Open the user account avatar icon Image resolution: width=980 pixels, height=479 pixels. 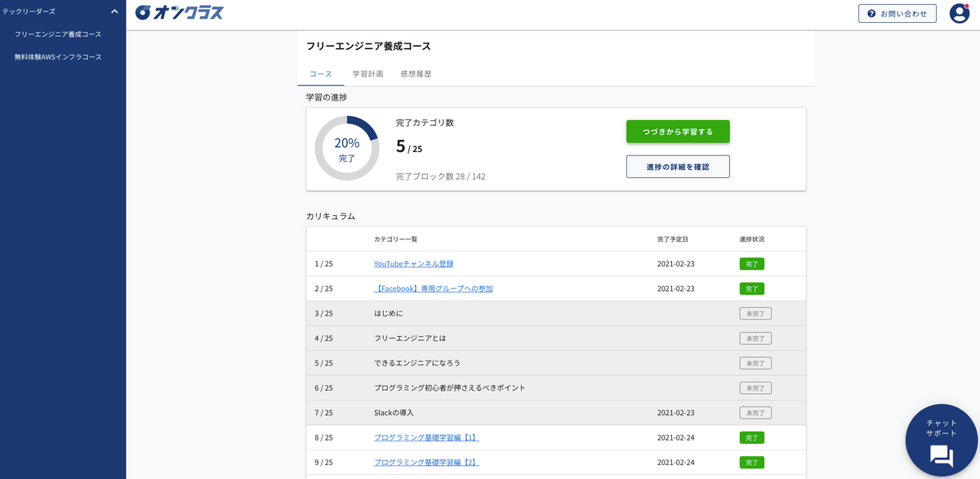click(959, 13)
